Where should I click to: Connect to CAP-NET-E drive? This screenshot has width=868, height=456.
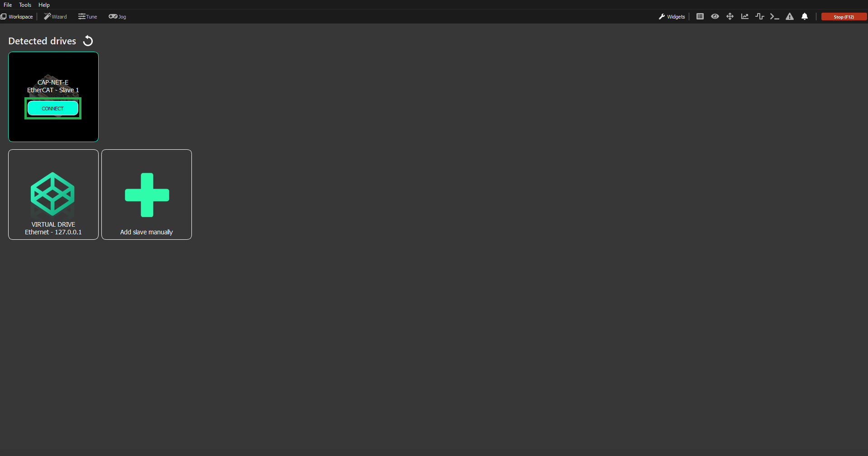(53, 109)
